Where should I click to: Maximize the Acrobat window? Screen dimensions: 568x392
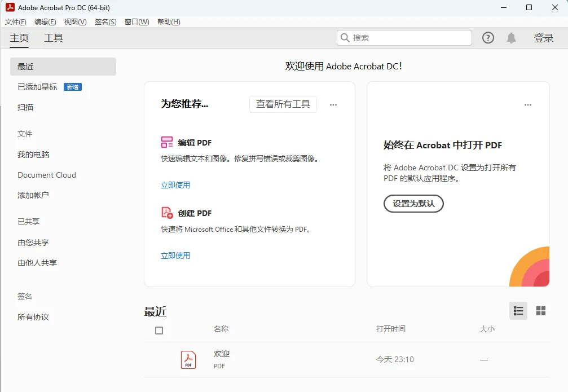click(529, 7)
